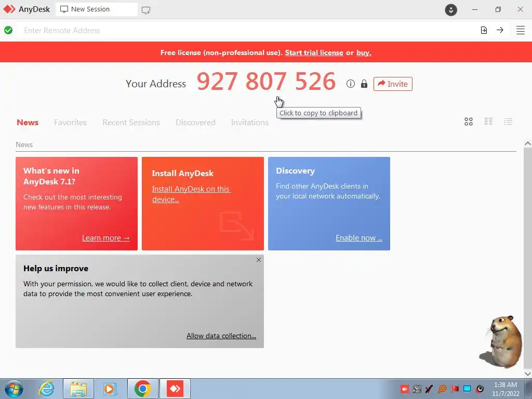This screenshot has height=399, width=532.
Task: Switch to small tiles view
Action: (x=488, y=122)
